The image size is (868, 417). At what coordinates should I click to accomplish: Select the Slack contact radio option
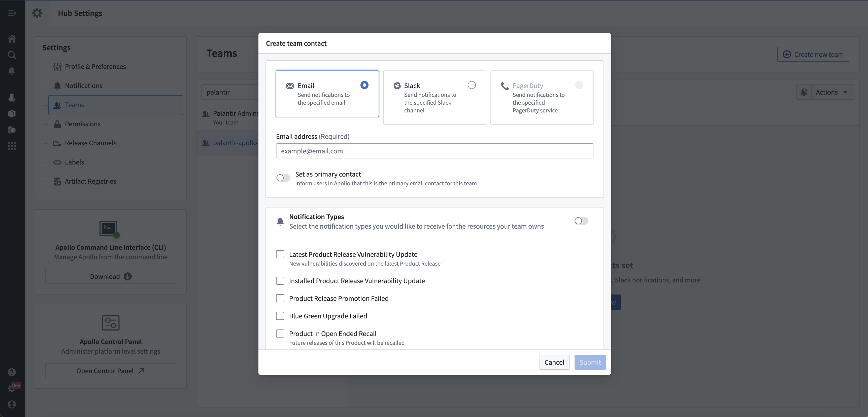tap(471, 85)
